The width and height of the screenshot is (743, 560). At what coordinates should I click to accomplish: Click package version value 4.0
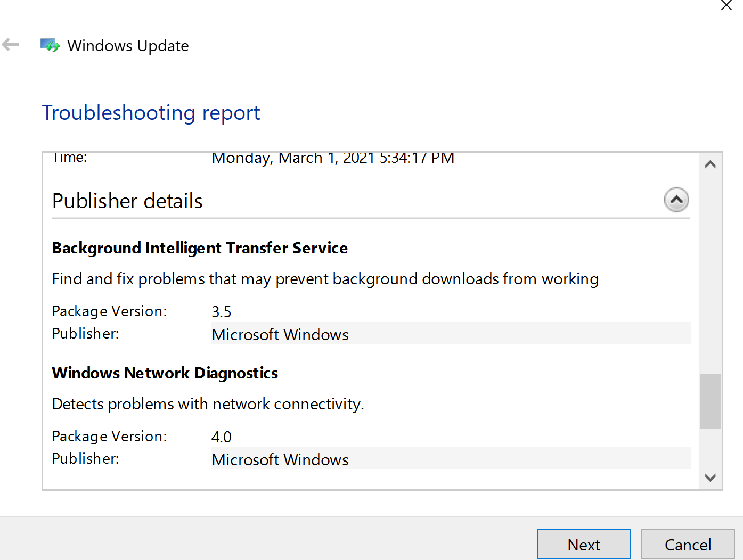click(x=222, y=437)
